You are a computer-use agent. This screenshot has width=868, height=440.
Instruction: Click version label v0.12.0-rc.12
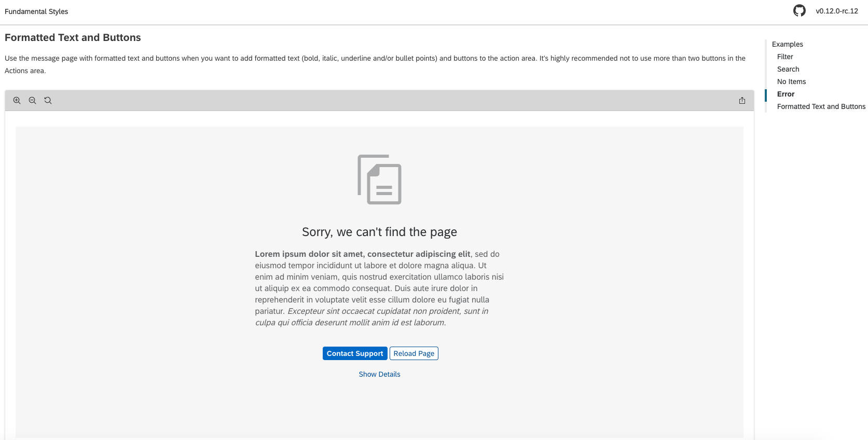[837, 11]
